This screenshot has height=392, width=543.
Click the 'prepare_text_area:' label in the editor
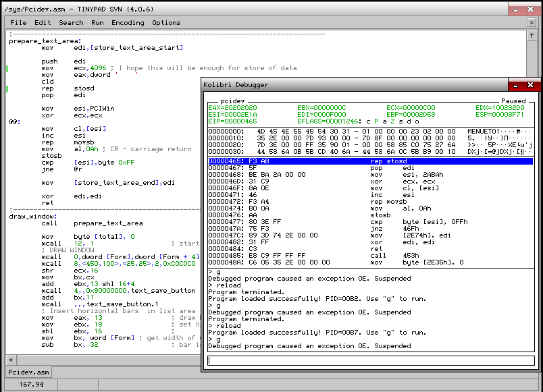45,41
